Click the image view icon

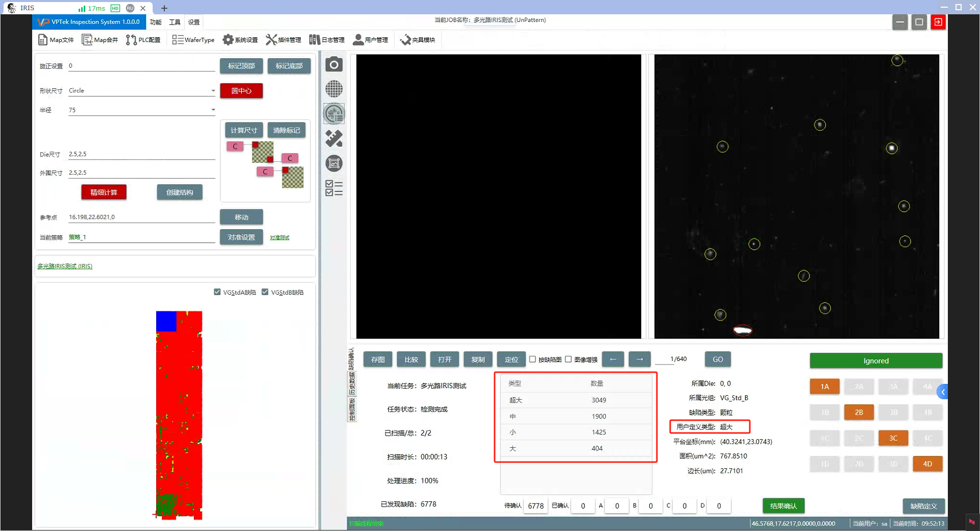pyautogui.click(x=334, y=163)
